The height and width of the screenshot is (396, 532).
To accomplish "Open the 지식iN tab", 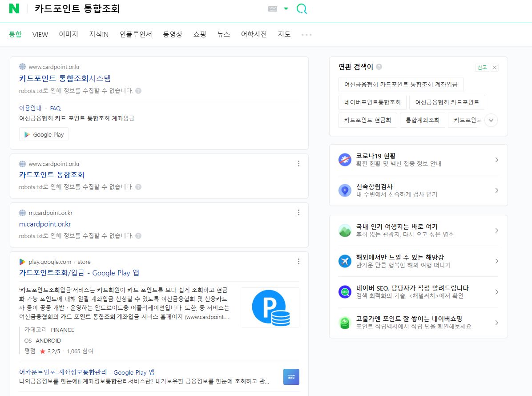I will (99, 34).
